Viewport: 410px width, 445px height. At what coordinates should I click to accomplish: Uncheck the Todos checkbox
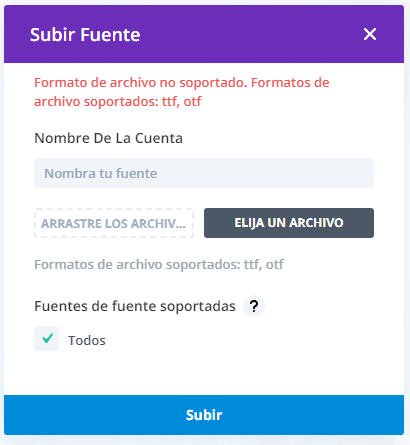coord(46,339)
